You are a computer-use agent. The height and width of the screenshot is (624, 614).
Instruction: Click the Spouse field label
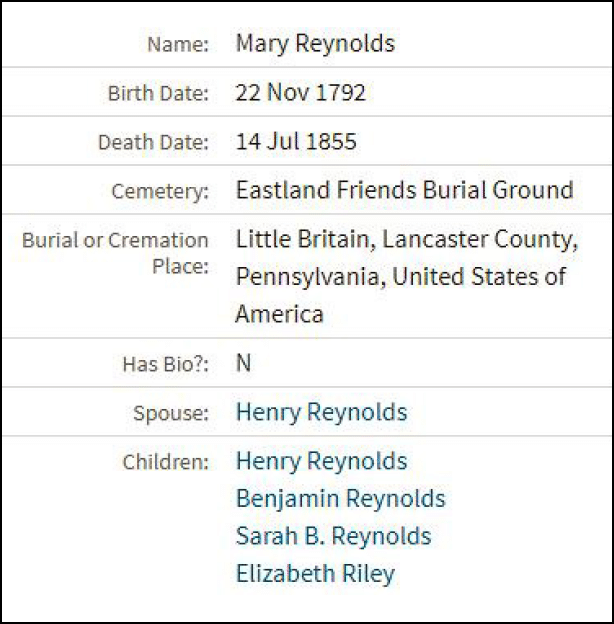[171, 413]
